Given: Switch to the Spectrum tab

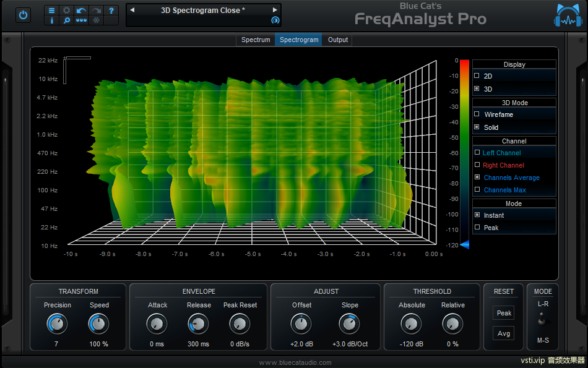Looking at the screenshot, I should 256,40.
